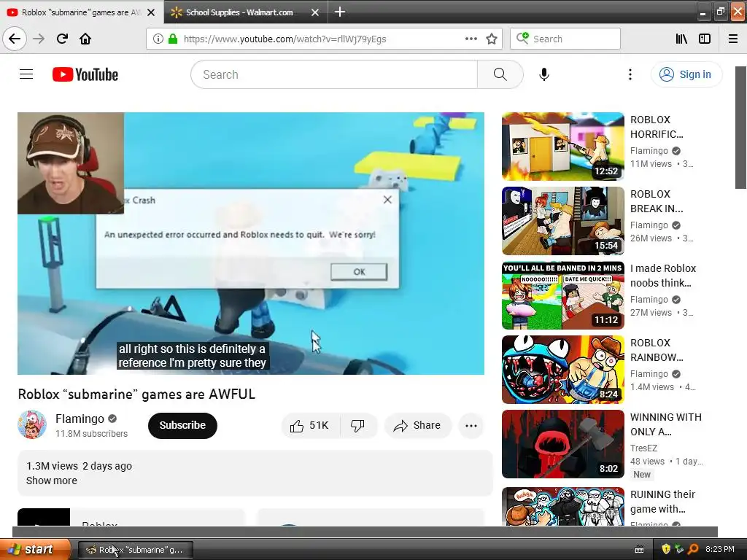Viewport: 747px width, 560px height.
Task: Open a new browser tab
Action: 340,12
